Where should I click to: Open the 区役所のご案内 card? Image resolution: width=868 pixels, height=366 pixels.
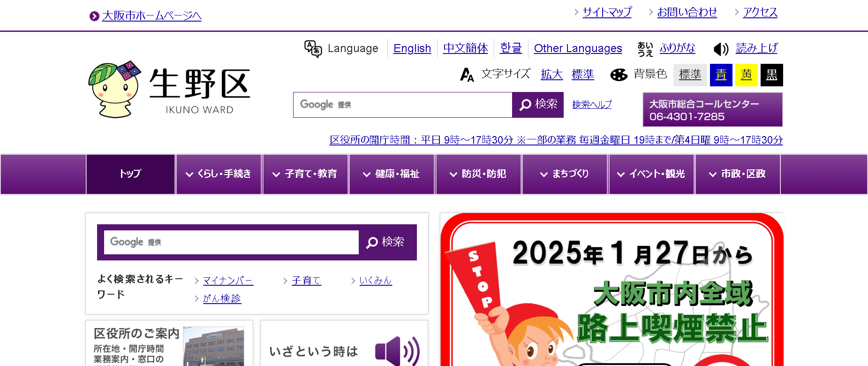tap(169, 343)
